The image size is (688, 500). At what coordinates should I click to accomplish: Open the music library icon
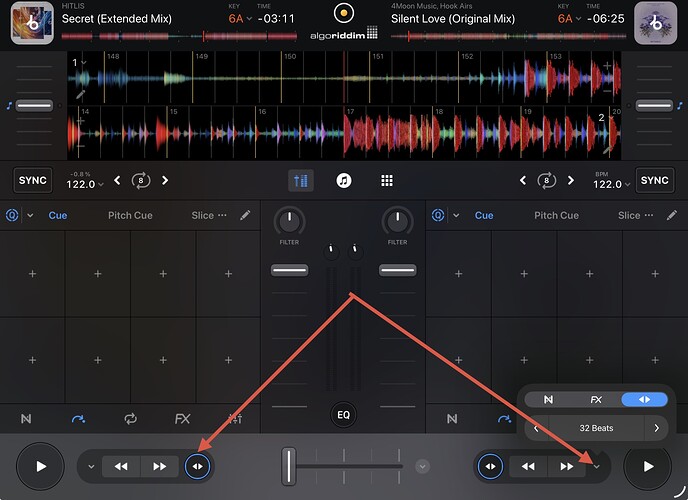click(343, 181)
